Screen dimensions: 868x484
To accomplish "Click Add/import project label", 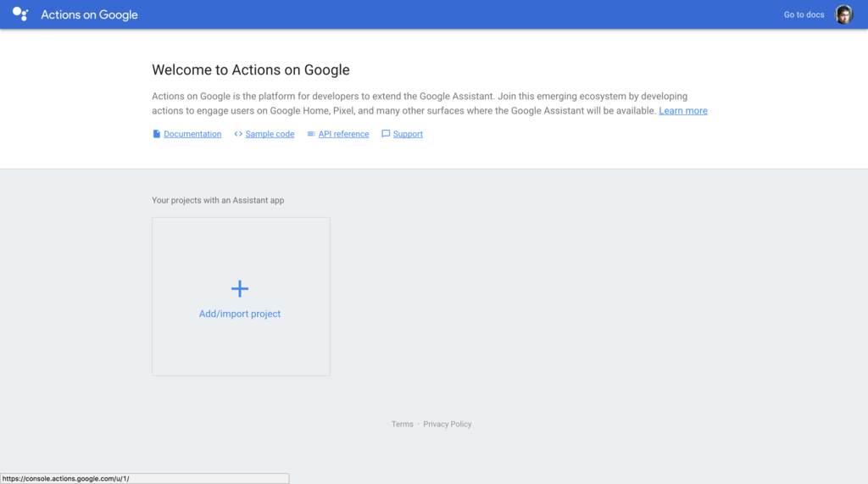I will (240, 314).
